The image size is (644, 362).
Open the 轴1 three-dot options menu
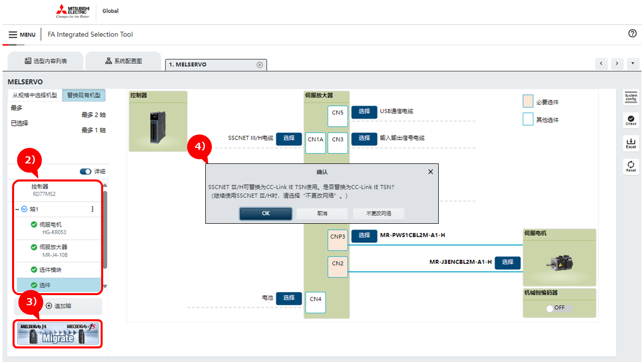point(92,209)
